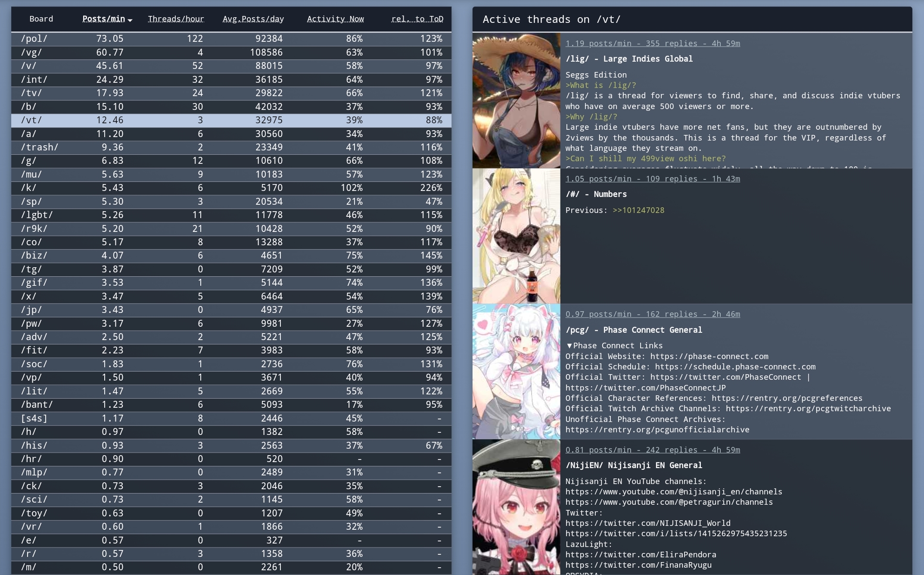Sort table by Posts/min column header
This screenshot has width=924, height=575.
point(104,19)
